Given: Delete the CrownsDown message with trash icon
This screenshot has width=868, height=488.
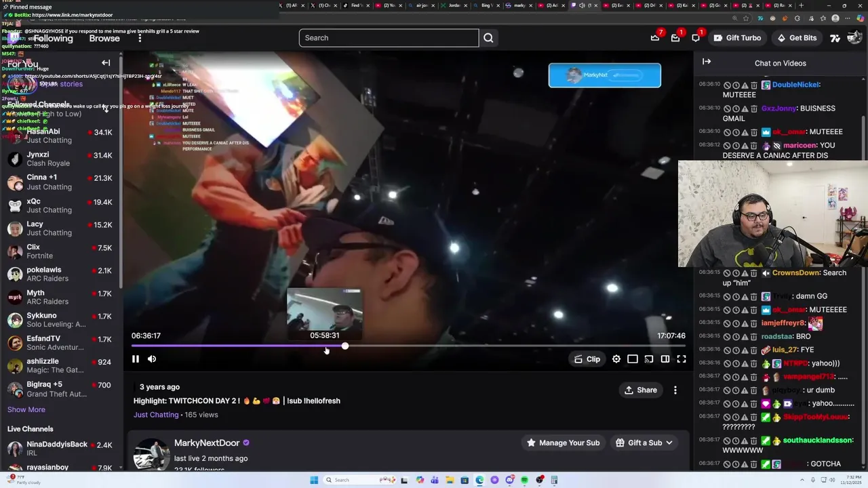Looking at the screenshot, I should pyautogui.click(x=753, y=273).
